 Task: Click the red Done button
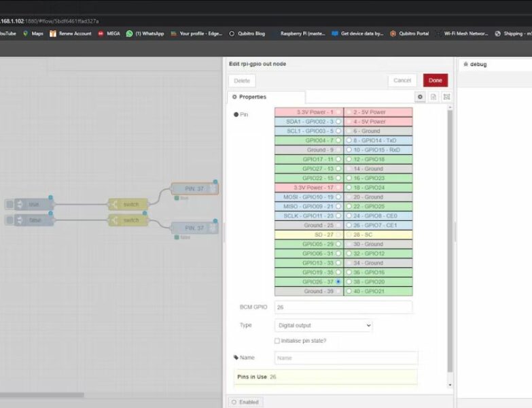pos(435,80)
